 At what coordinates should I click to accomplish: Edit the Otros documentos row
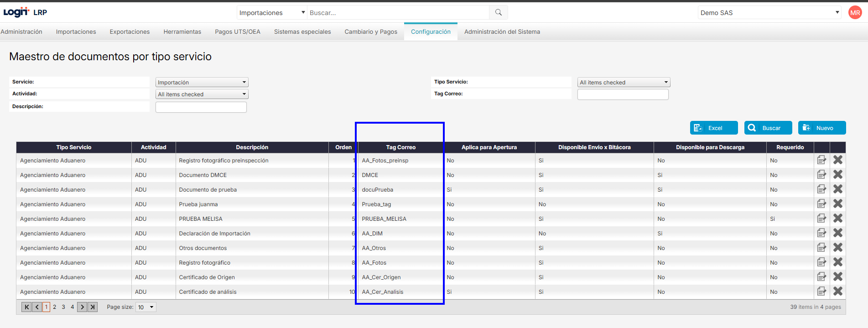[x=821, y=248]
